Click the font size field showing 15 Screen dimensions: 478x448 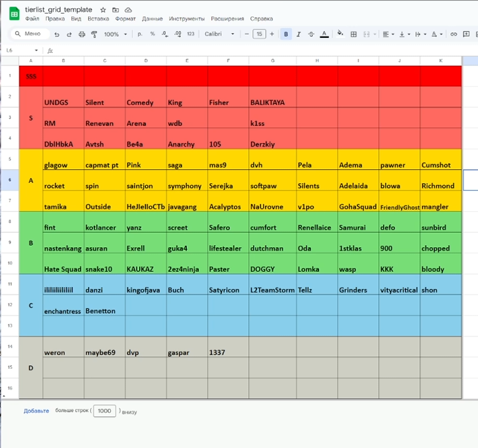tap(259, 34)
